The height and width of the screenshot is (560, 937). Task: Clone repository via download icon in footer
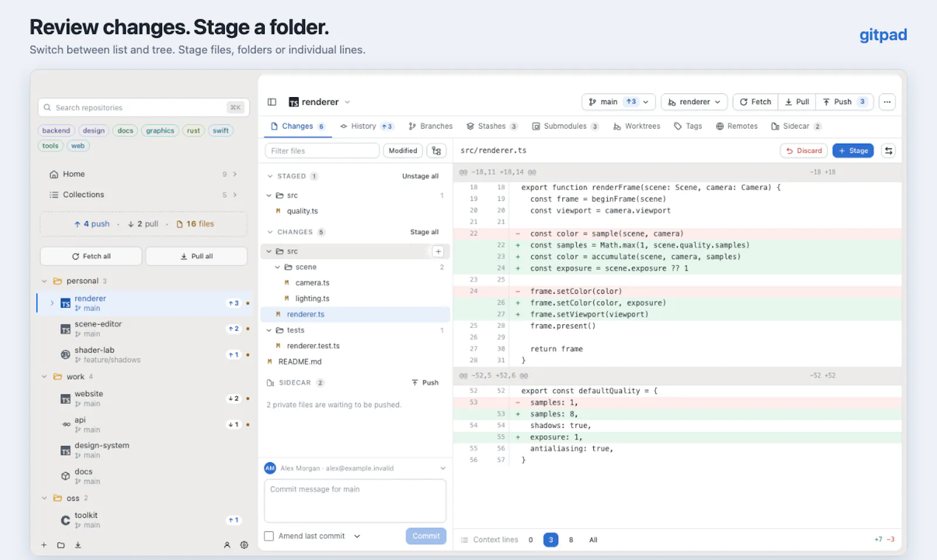coord(78,545)
